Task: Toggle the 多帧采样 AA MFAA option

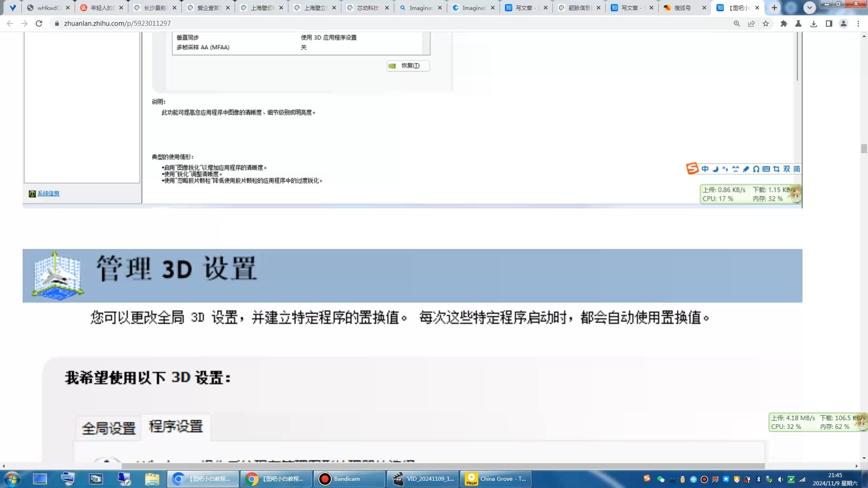Action: tap(303, 47)
